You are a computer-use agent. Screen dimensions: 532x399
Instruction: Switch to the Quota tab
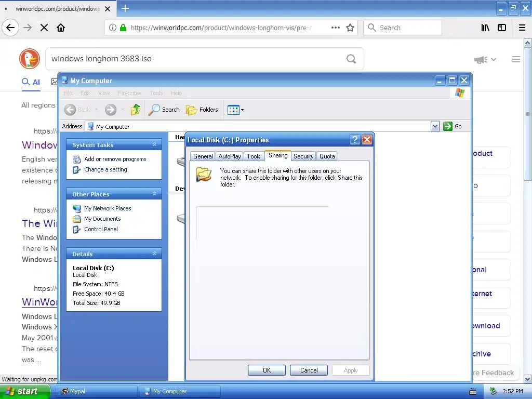click(x=327, y=156)
